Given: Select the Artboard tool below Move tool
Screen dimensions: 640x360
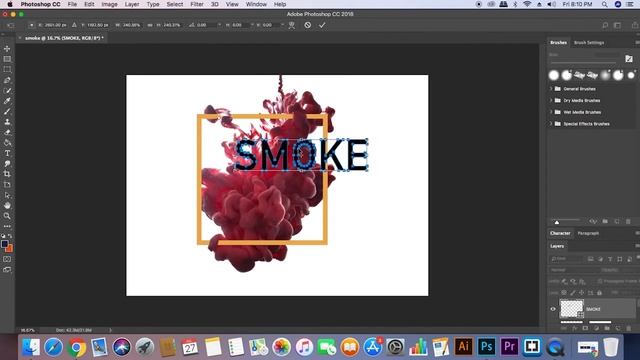Looking at the screenshot, I should (x=7, y=59).
